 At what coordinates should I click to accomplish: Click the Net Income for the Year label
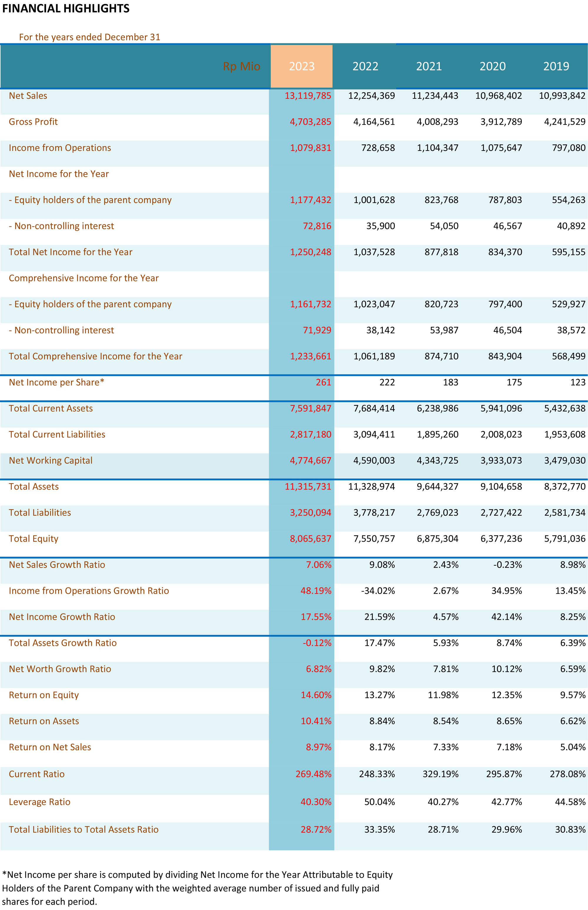[x=59, y=174]
